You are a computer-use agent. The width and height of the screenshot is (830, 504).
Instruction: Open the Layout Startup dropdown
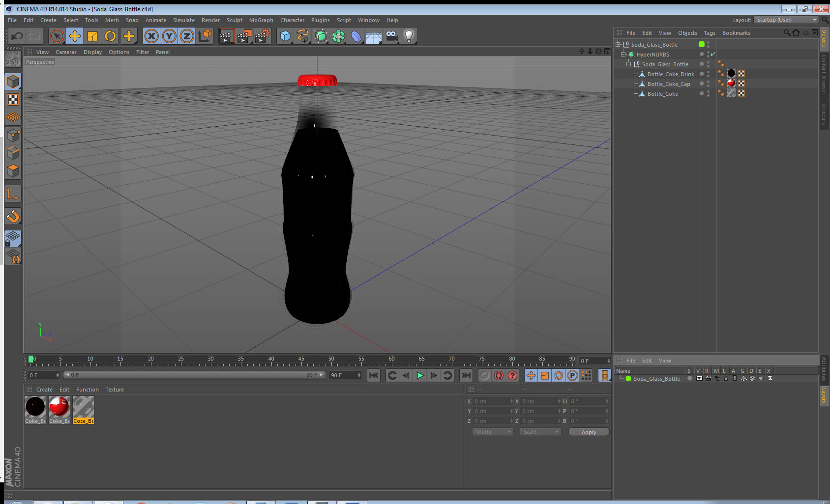click(x=786, y=20)
